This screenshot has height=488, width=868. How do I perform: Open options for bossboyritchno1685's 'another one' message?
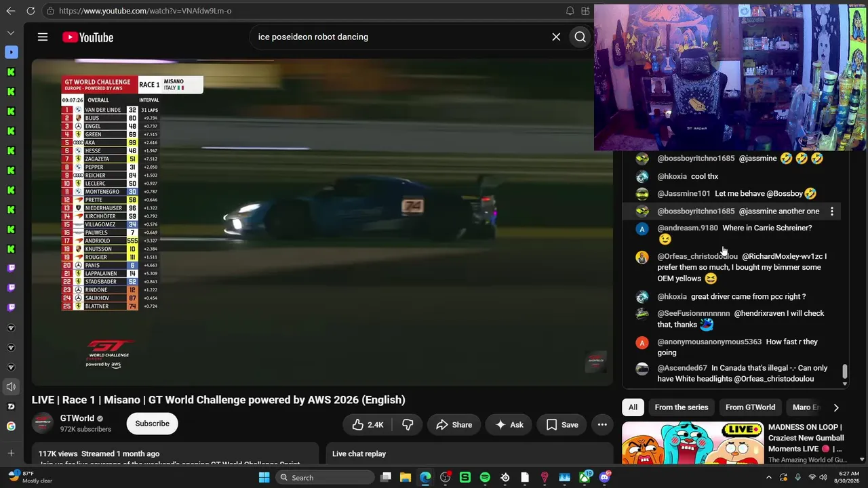(832, 211)
